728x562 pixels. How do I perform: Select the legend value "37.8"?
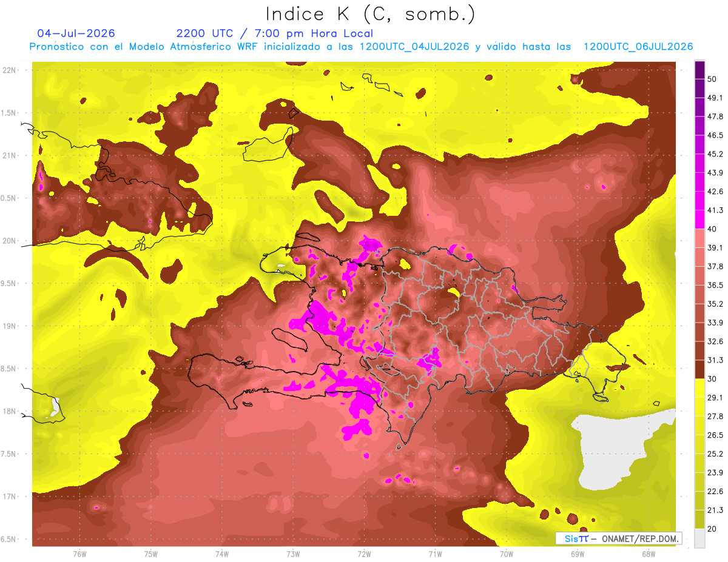[x=715, y=266]
